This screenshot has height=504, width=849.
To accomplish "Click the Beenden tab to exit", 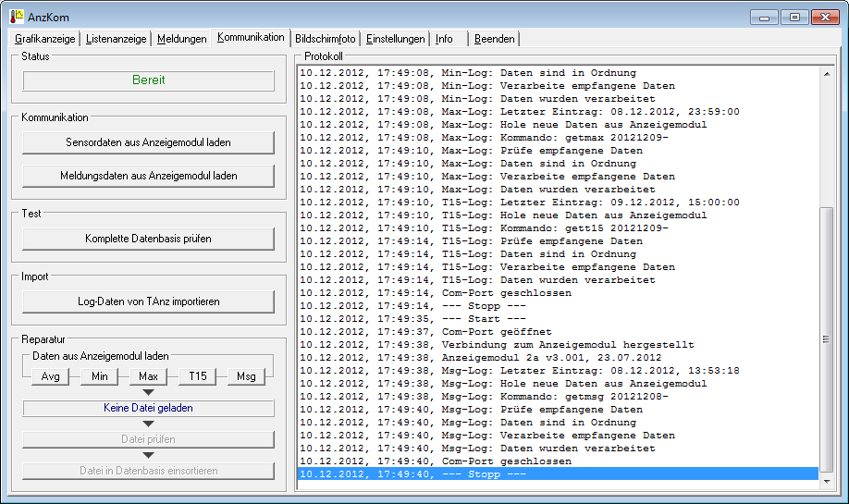I will click(495, 39).
